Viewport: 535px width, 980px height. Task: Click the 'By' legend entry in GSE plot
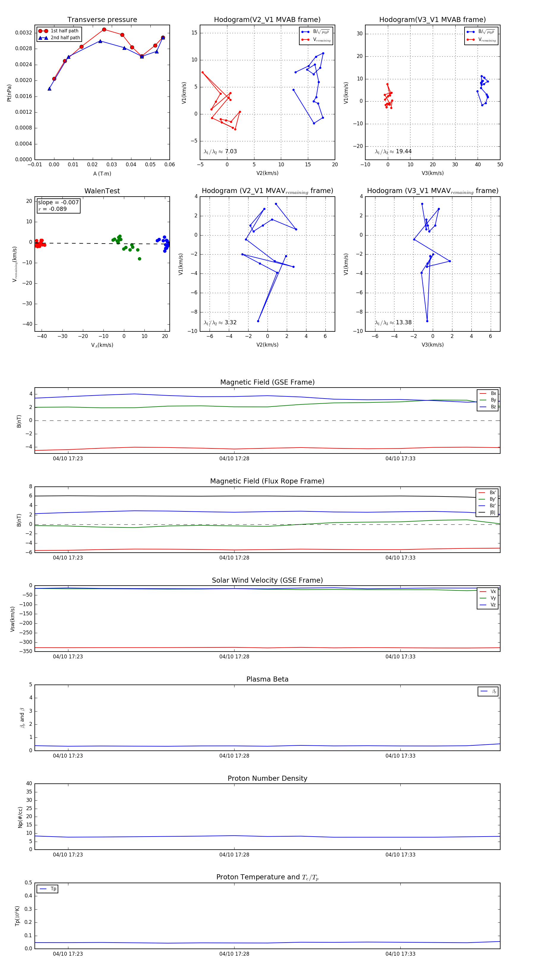[488, 400]
